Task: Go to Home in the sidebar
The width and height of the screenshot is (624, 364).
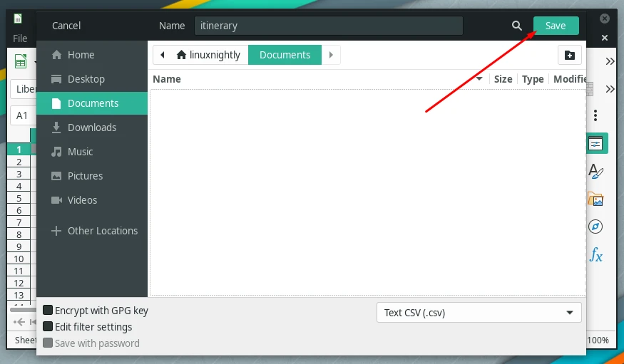Action: (x=92, y=55)
